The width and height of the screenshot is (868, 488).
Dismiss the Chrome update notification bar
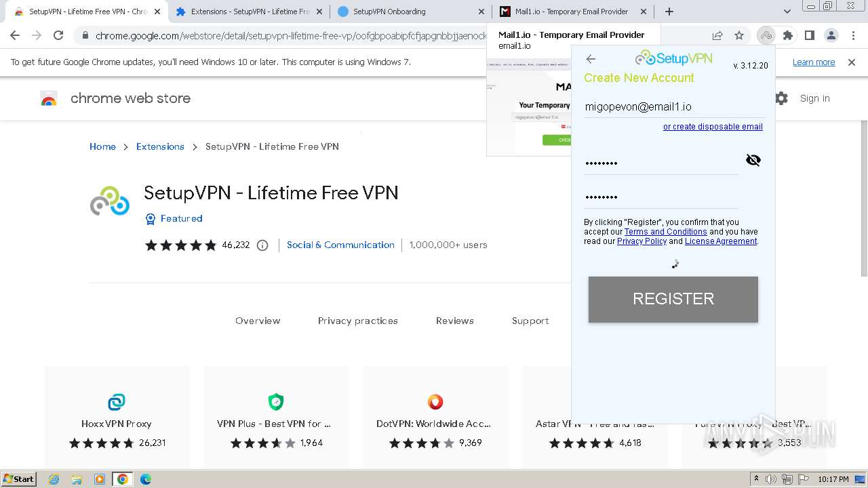pos(852,62)
